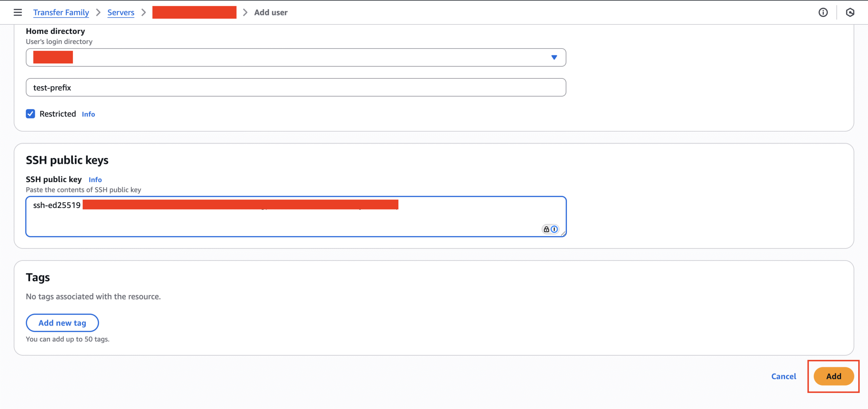The height and width of the screenshot is (409, 868).
Task: Open the info help panel icon
Action: click(823, 13)
